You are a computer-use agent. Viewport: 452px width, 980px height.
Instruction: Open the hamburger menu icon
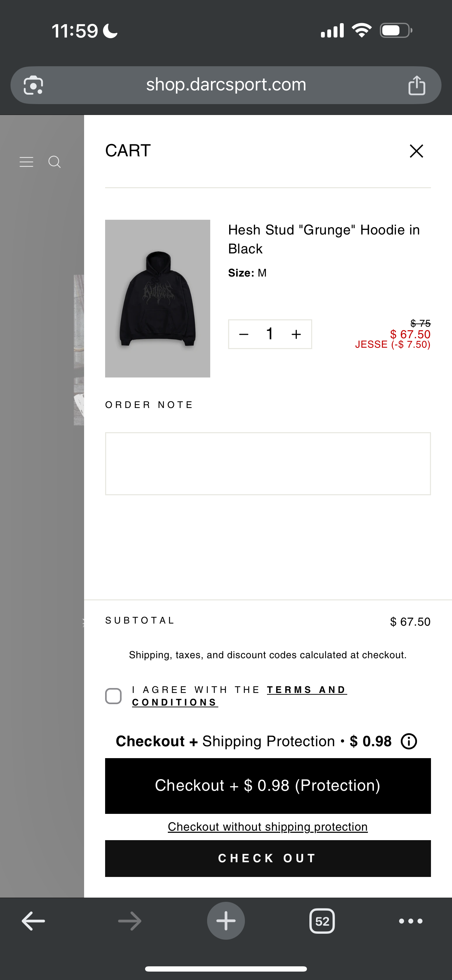(26, 162)
